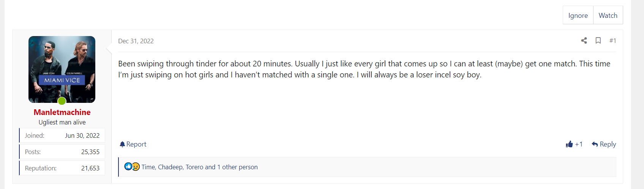The width and height of the screenshot is (644, 189).
Task: Open Time's profile in the reactions list
Action: point(148,167)
